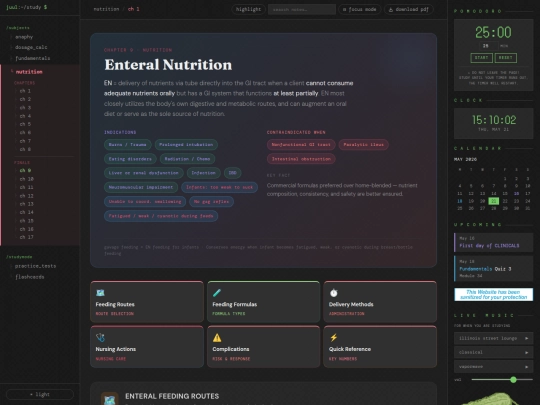
Task: Click the website sanitized banner
Action: pyautogui.click(x=494, y=294)
